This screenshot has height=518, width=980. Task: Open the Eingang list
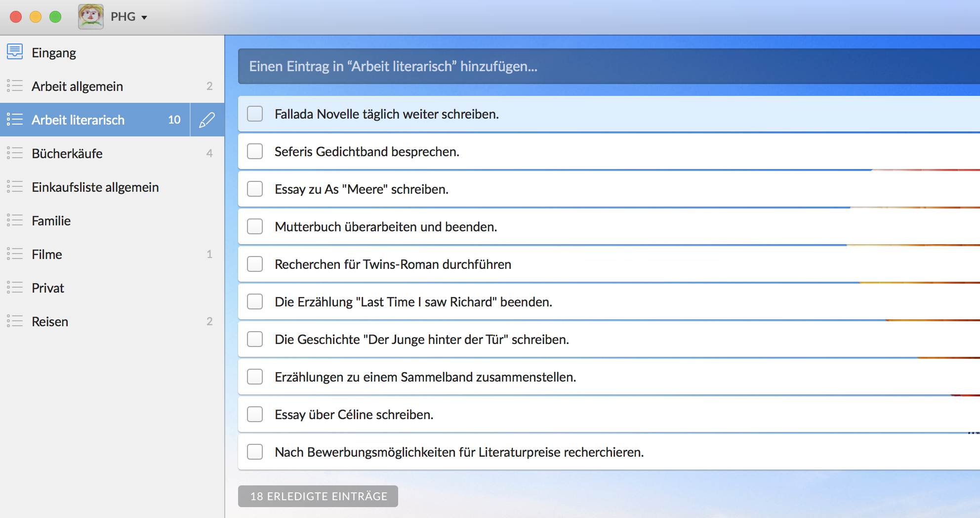point(112,52)
